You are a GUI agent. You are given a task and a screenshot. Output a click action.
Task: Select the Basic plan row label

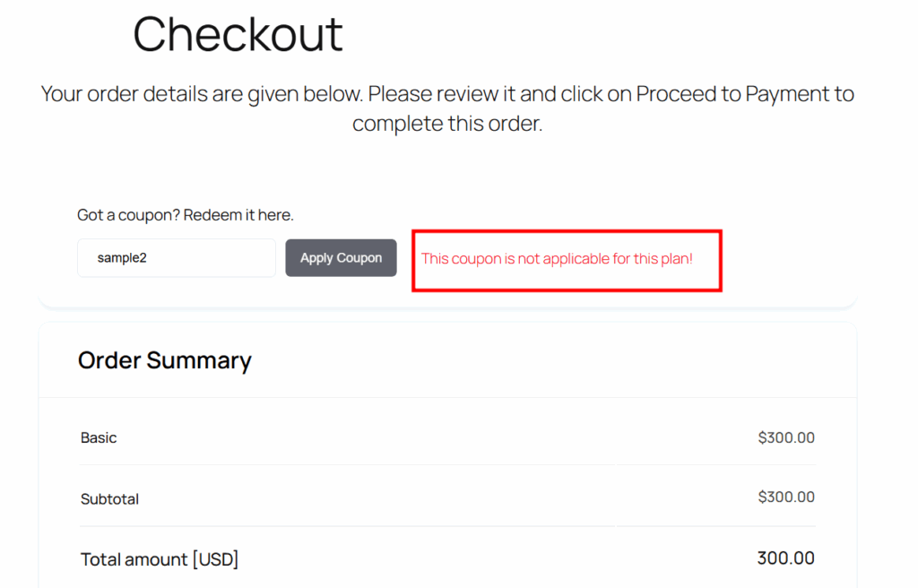(x=99, y=438)
